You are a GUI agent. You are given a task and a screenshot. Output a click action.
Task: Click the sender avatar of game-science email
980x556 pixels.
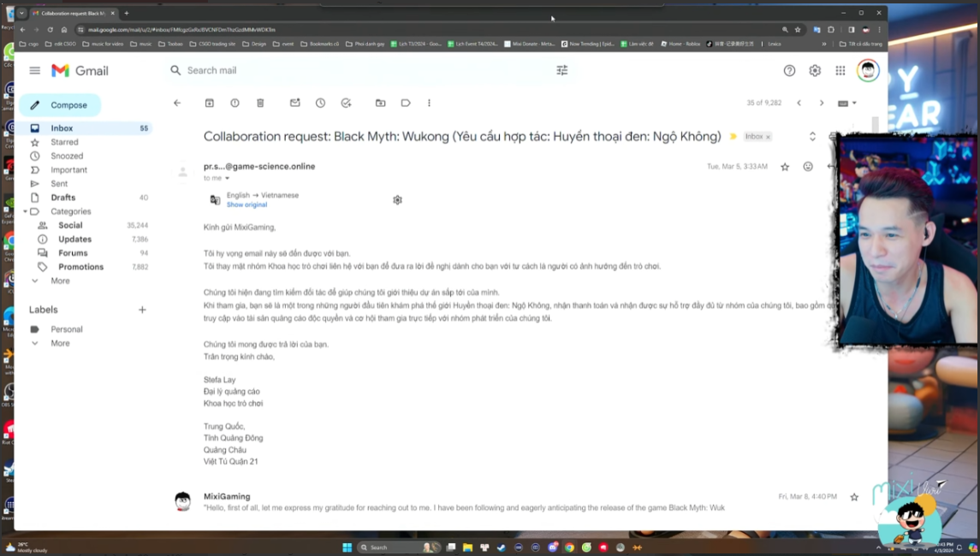183,172
